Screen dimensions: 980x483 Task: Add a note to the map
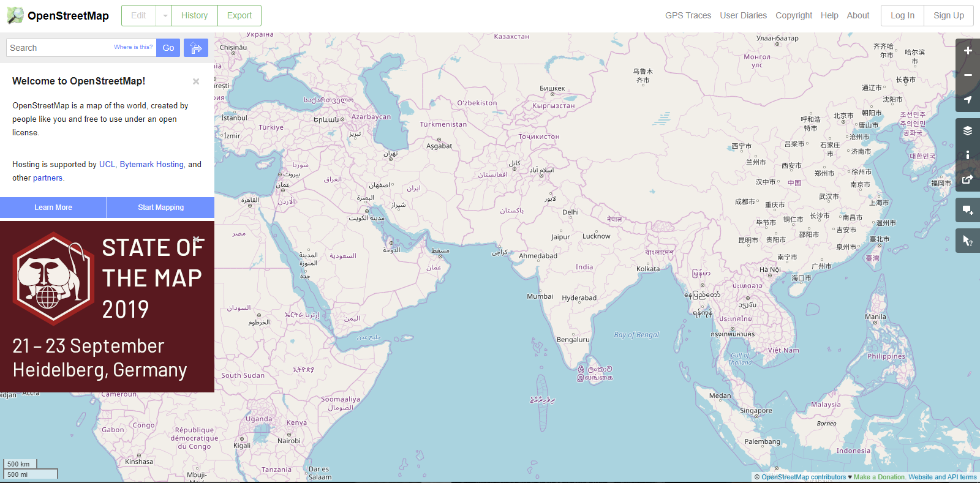coord(968,210)
